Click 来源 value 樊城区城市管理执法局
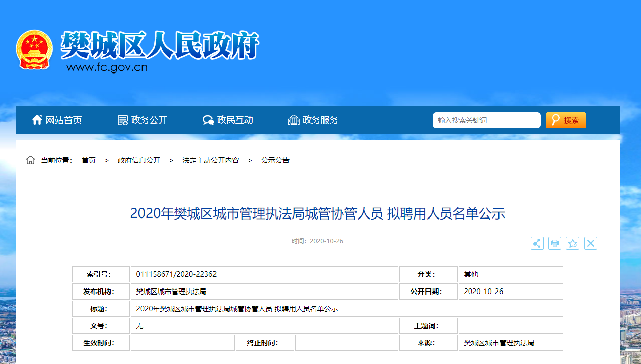 [x=500, y=343]
